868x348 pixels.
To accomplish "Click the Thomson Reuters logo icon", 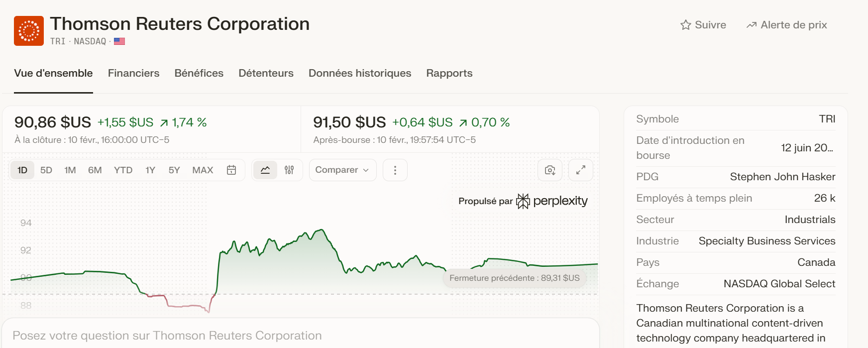I will coord(29,31).
